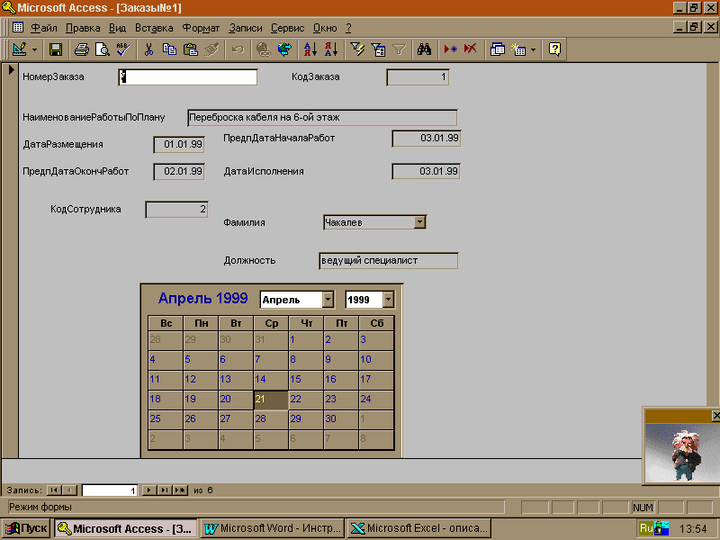720x540 pixels.
Task: Open the calendar year dropdown showing 1999
Action: tap(388, 300)
